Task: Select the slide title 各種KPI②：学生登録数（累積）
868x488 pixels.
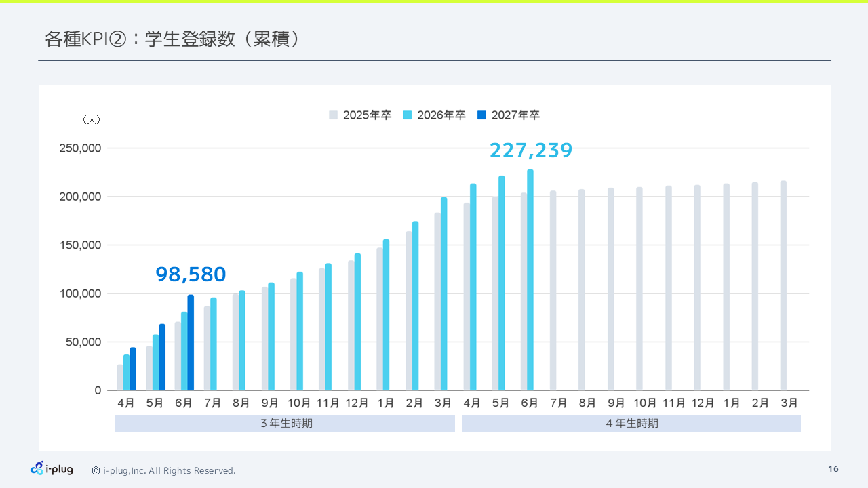Action: tap(173, 39)
